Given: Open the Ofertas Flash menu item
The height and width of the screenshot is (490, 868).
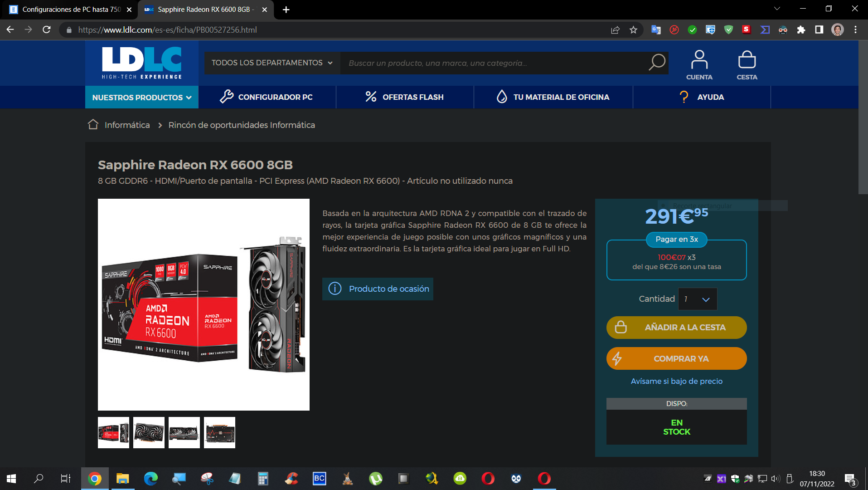Looking at the screenshot, I should [x=404, y=97].
